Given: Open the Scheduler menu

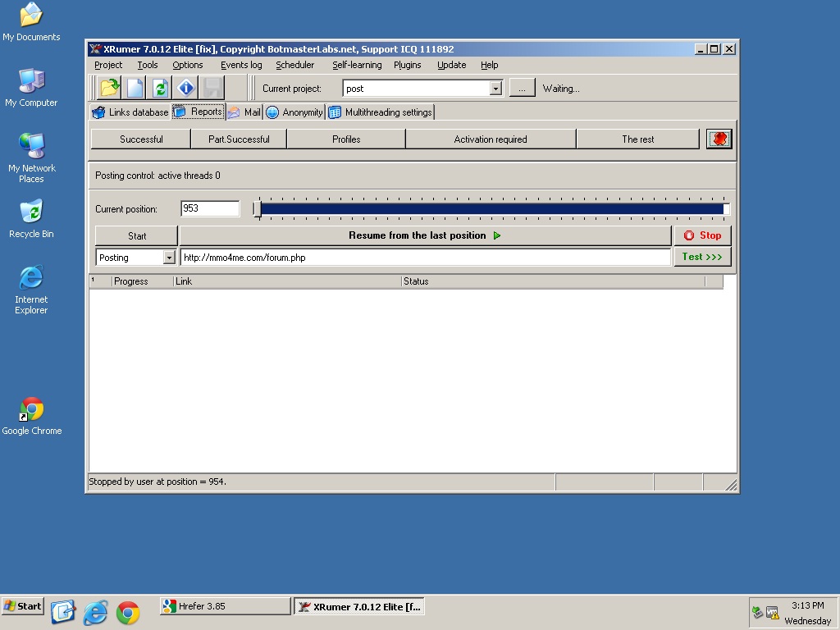Looking at the screenshot, I should (x=294, y=65).
